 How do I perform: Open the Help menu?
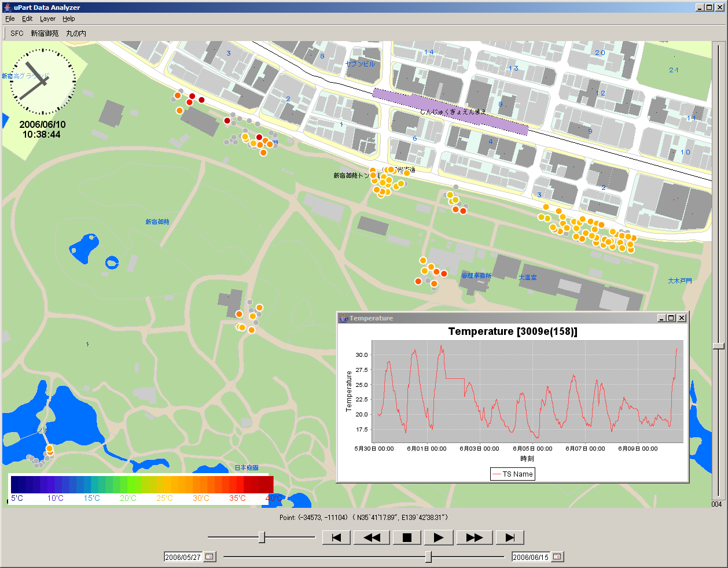(69, 19)
